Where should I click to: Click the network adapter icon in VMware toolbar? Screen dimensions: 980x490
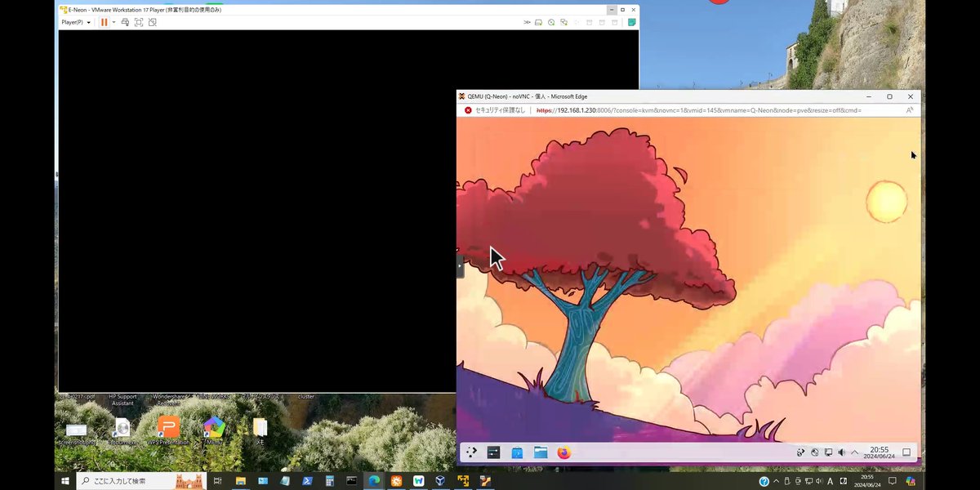[563, 22]
